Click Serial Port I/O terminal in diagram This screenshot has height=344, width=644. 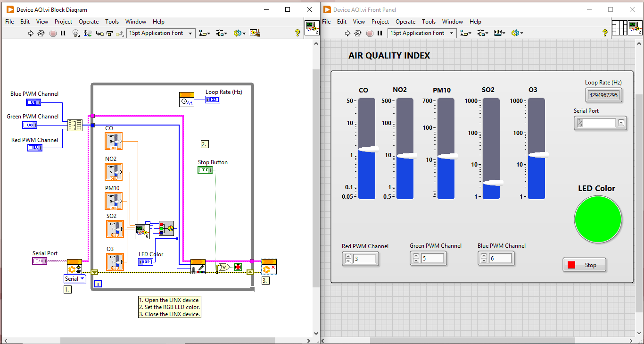(x=39, y=261)
